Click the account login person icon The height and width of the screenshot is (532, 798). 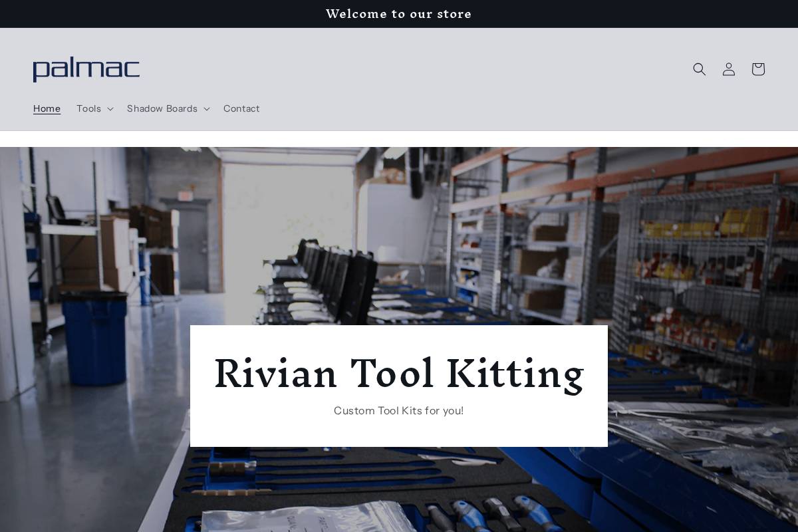tap(728, 69)
